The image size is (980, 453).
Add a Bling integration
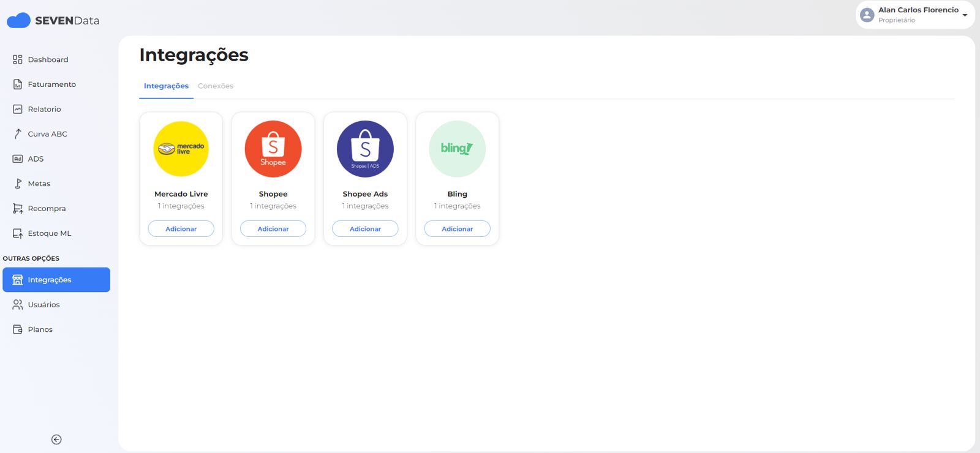(458, 229)
